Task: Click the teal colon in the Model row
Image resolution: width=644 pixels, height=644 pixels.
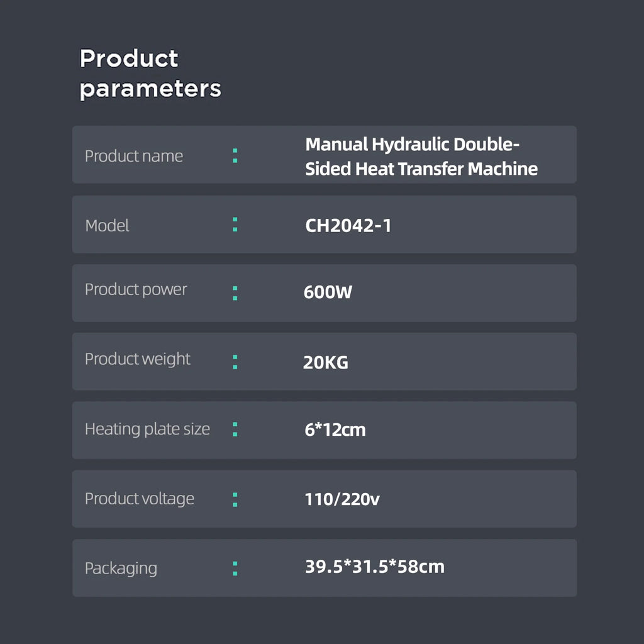Action: pyautogui.click(x=235, y=225)
